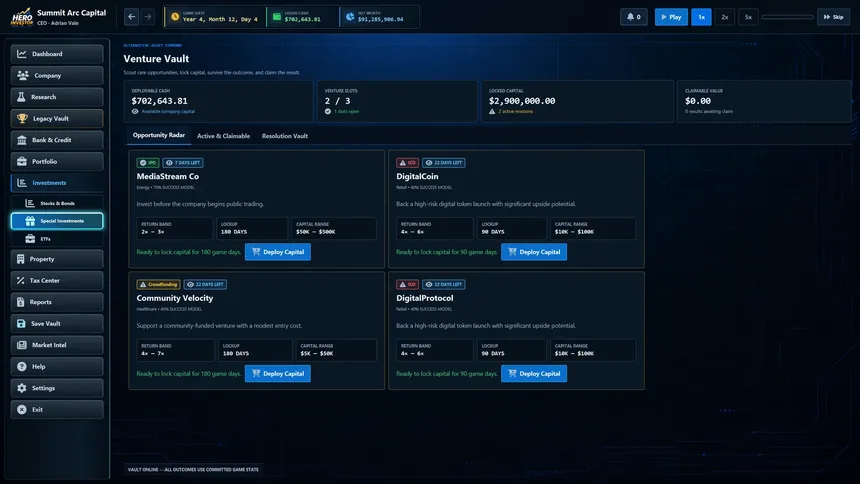Click the MediaStream Co title
Image resolution: width=860 pixels, height=484 pixels.
coord(167,176)
